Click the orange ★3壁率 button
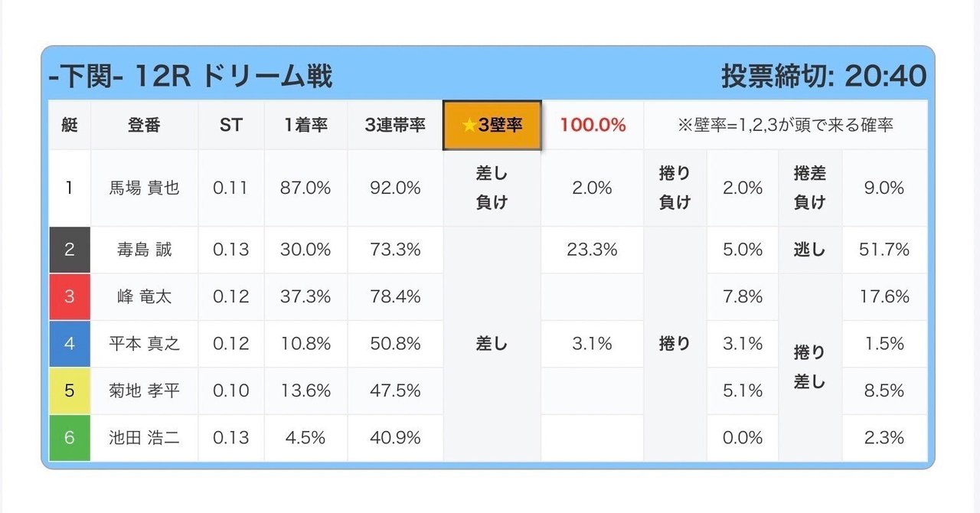The width and height of the screenshot is (980, 513). pos(492,125)
